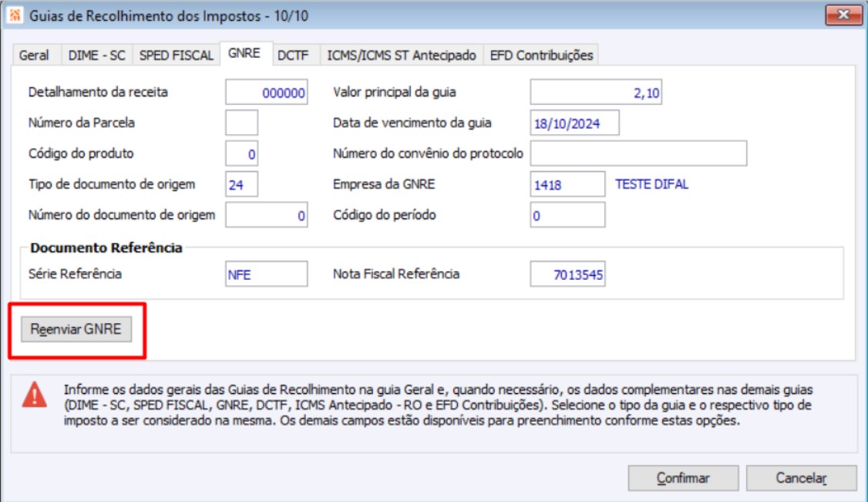
Task: Click the window title text
Action: coord(169,15)
